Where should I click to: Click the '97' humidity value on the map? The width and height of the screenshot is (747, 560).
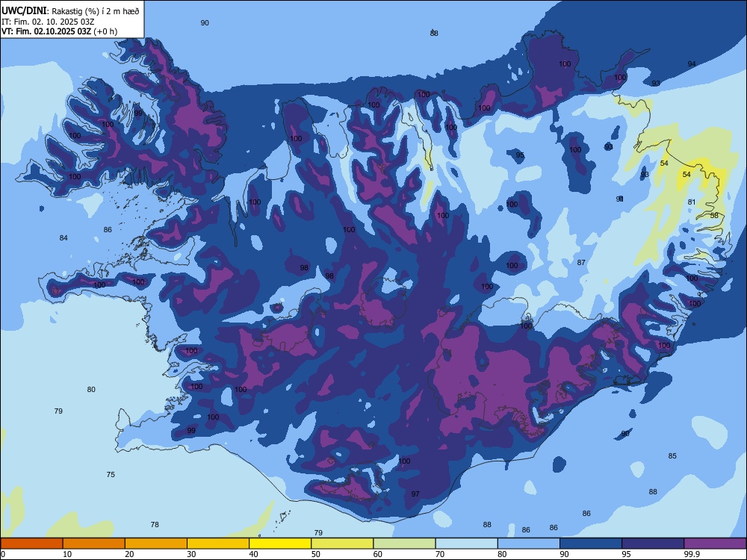(415, 494)
